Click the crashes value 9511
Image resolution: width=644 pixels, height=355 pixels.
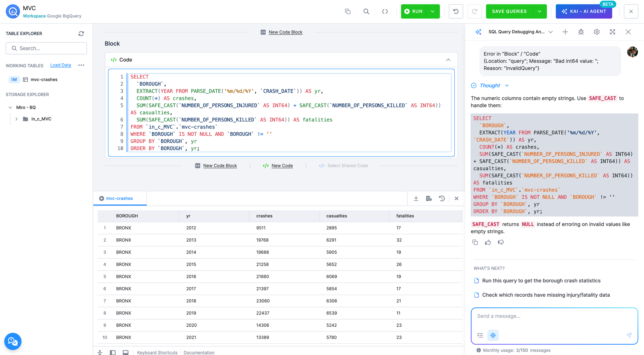pos(261,228)
